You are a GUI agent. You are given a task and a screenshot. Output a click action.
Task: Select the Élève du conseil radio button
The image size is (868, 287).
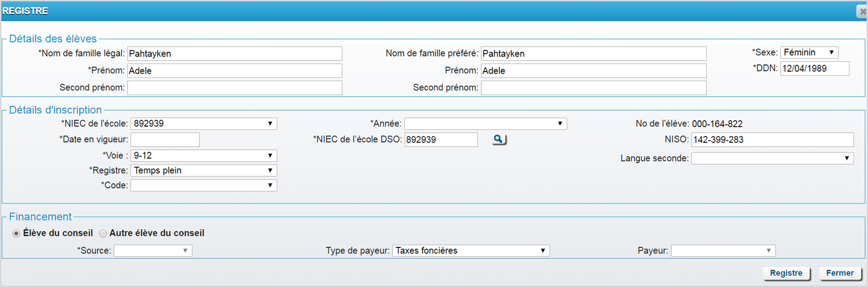pos(17,233)
